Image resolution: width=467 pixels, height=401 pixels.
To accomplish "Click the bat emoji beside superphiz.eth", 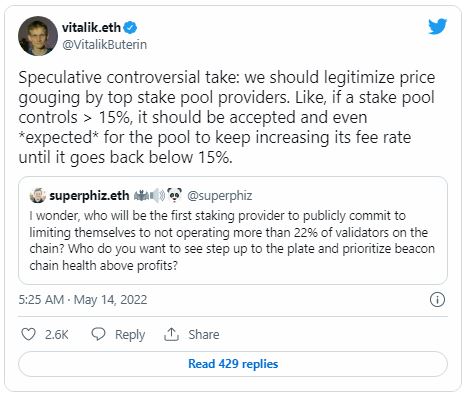I will pos(141,196).
